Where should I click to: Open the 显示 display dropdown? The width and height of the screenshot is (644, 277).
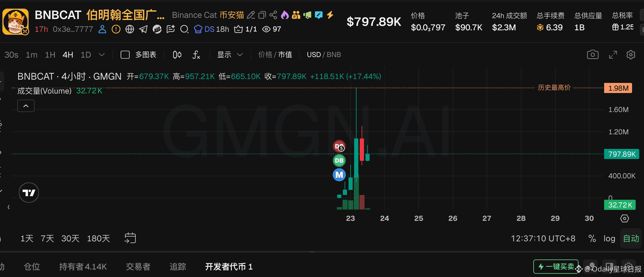pyautogui.click(x=230, y=55)
